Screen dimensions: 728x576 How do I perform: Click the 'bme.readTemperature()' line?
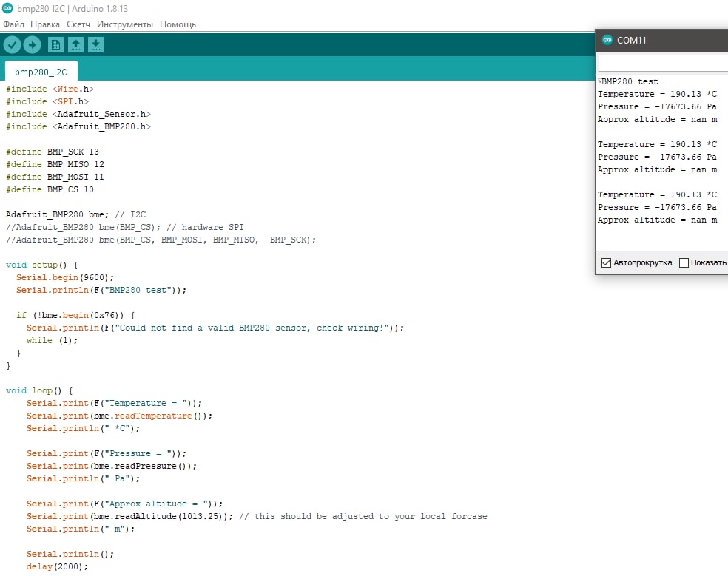click(x=119, y=416)
